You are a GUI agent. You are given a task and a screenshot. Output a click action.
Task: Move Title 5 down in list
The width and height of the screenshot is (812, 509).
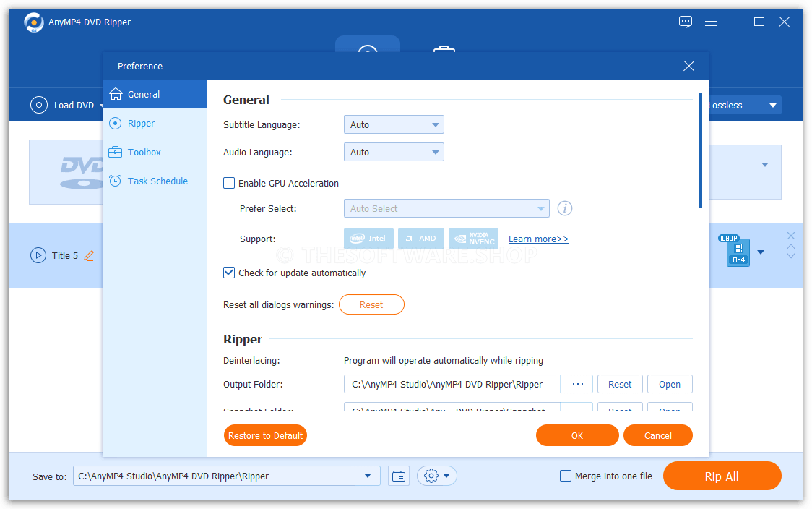pos(791,255)
